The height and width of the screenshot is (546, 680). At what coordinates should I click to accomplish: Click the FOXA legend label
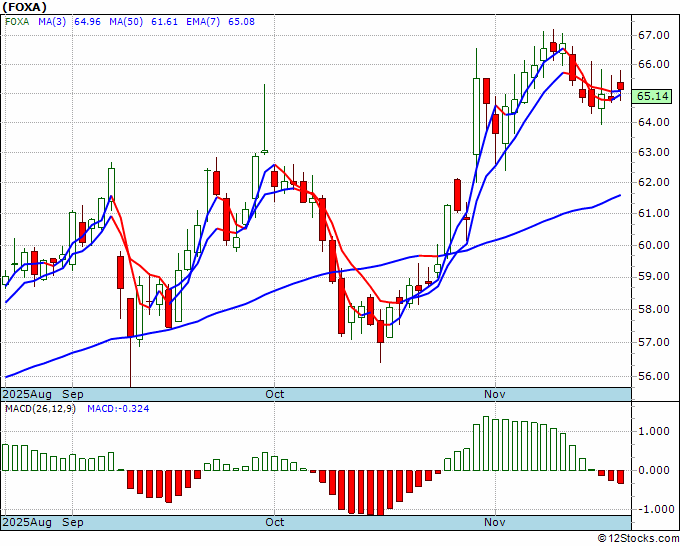[17, 22]
